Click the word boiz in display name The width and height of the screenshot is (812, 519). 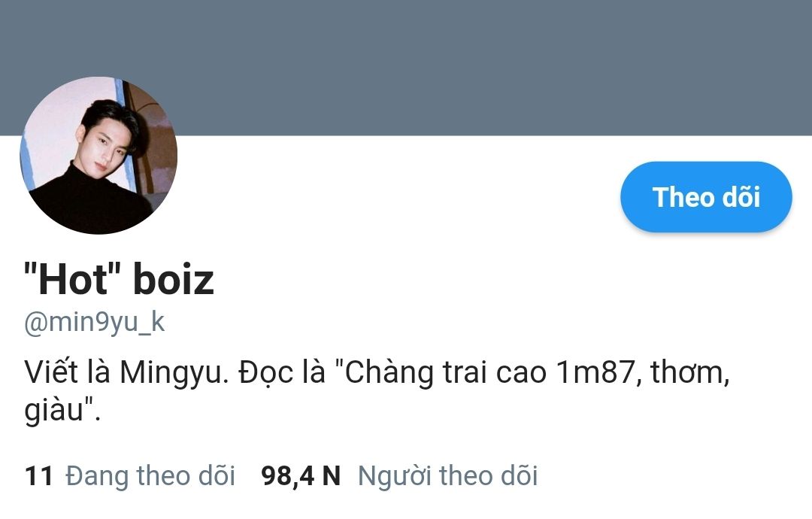[174, 280]
